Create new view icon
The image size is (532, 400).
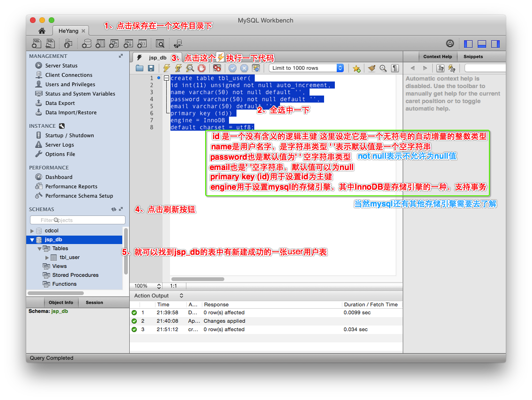click(114, 44)
